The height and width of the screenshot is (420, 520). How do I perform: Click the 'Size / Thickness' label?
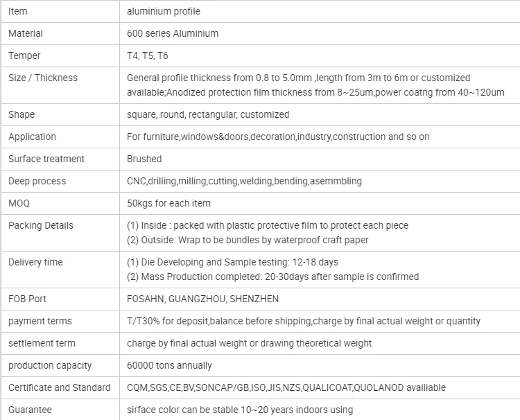43,78
